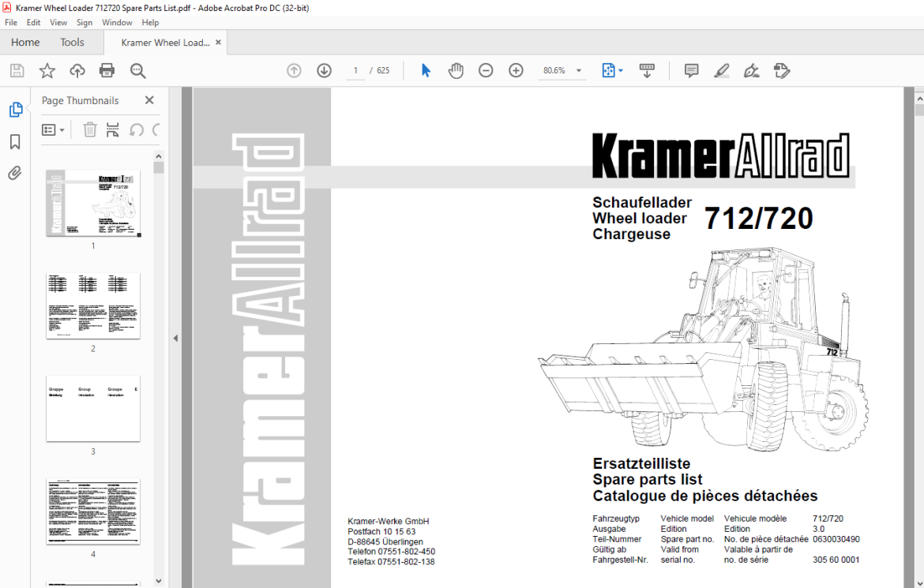Click the Stamp tool icon
The image size is (924, 588).
(781, 71)
